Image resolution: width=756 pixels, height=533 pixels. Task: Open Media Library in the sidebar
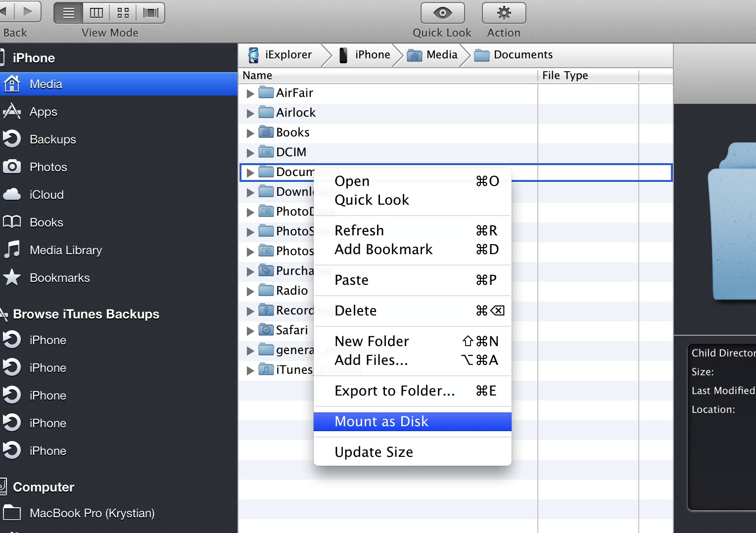pyautogui.click(x=65, y=250)
